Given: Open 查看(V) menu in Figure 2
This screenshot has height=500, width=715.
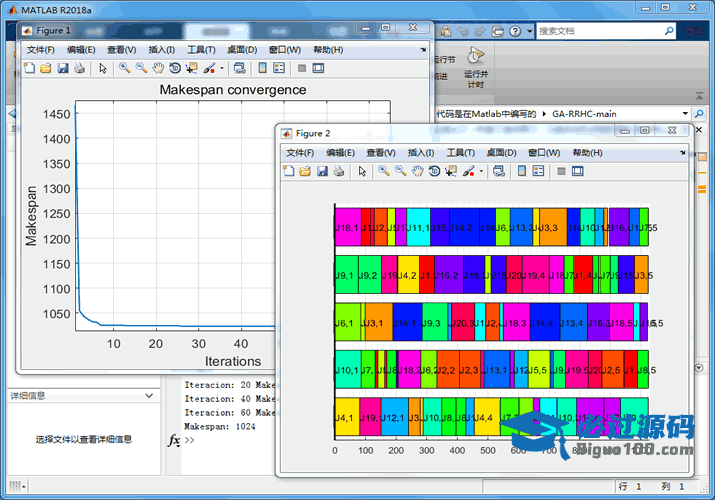Looking at the screenshot, I should [x=381, y=153].
